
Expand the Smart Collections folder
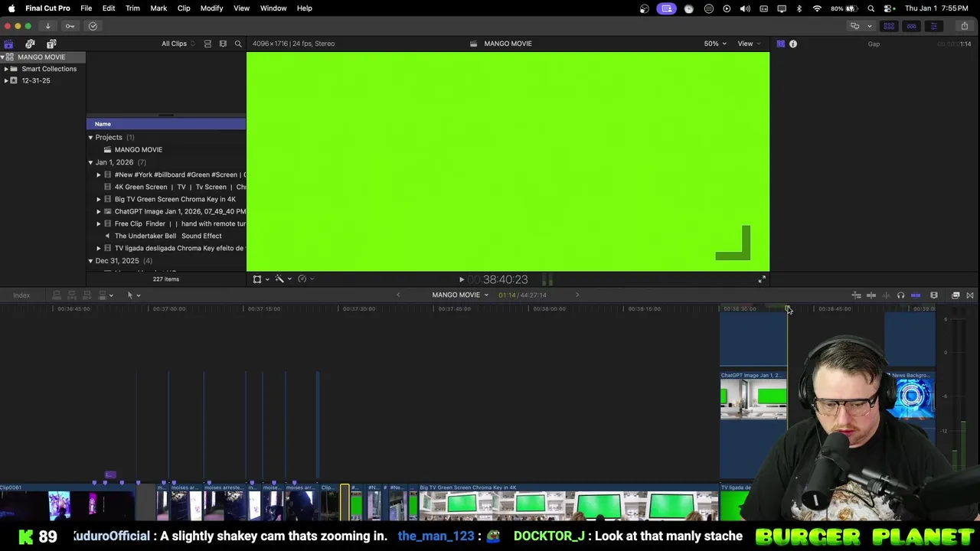point(6,69)
